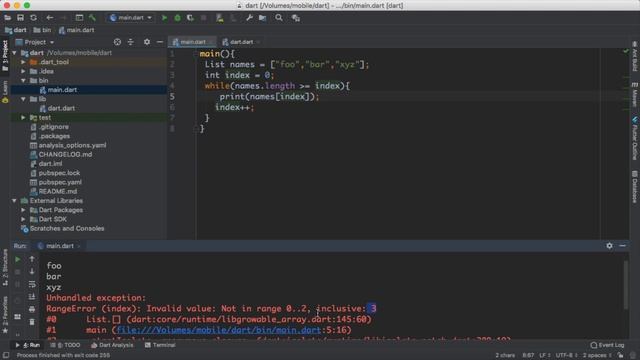Select main.dart tab in Run panel

pyautogui.click(x=59, y=246)
